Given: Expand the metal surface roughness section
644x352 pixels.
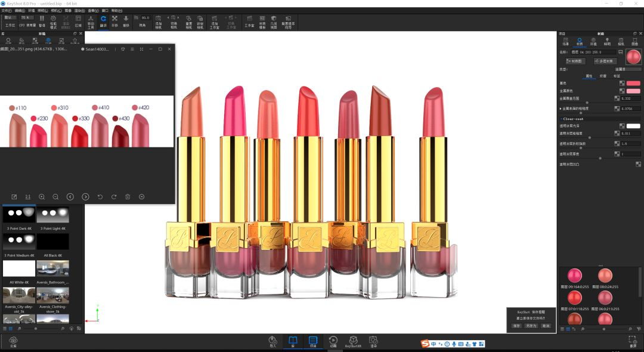Looking at the screenshot, I should pyautogui.click(x=561, y=109).
